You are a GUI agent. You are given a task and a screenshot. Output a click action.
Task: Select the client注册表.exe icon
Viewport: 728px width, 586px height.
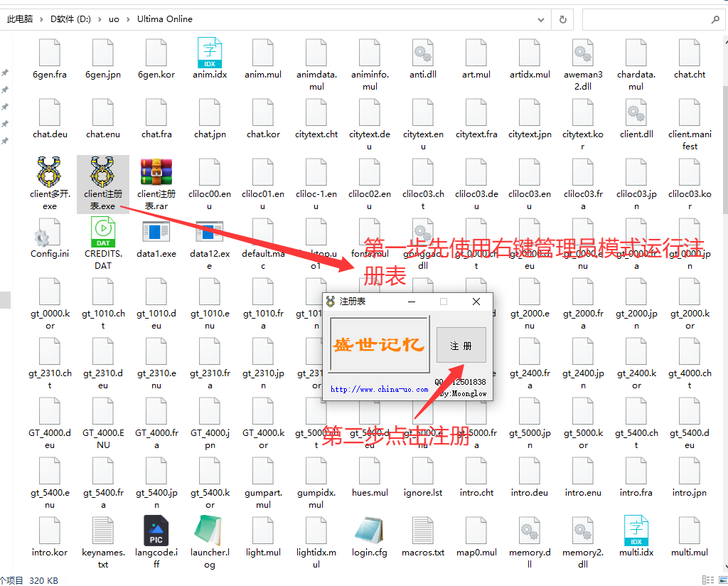coord(102,171)
